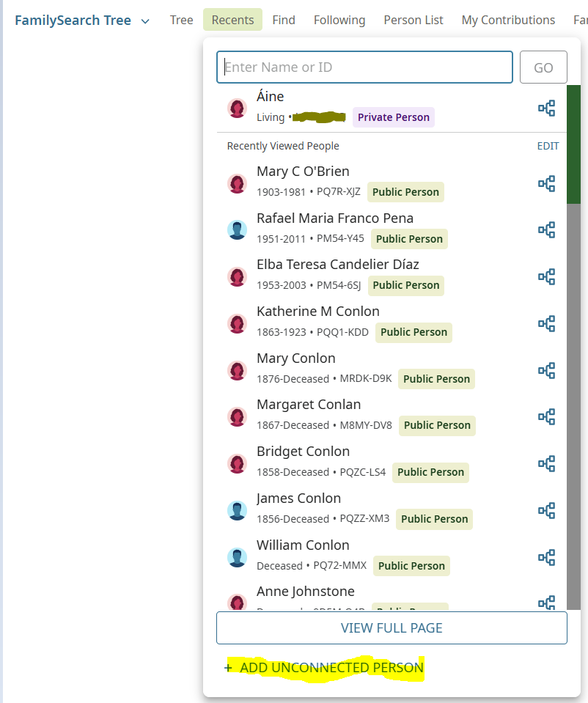This screenshot has height=703, width=588.
Task: Click the Recently Viewed People heading
Action: (283, 146)
